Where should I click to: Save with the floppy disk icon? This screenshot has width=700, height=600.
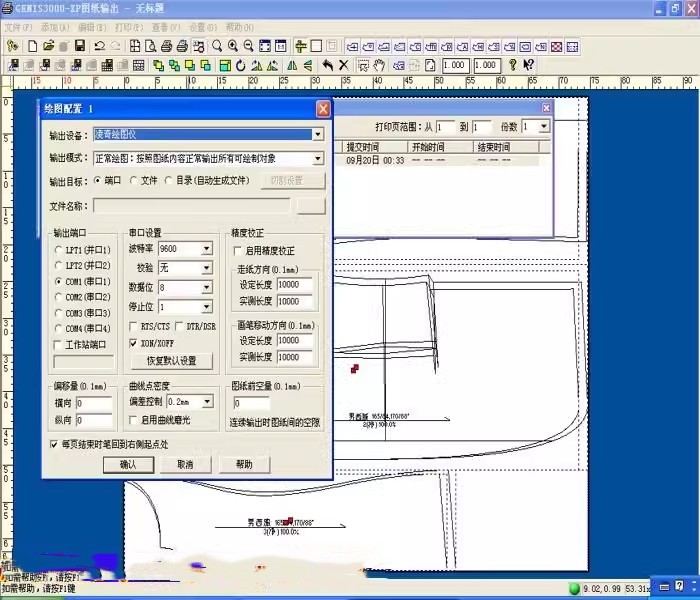pos(80,46)
